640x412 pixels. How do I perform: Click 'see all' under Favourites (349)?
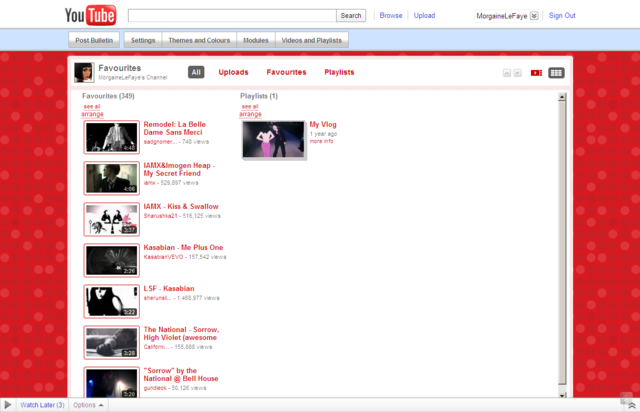click(x=92, y=107)
